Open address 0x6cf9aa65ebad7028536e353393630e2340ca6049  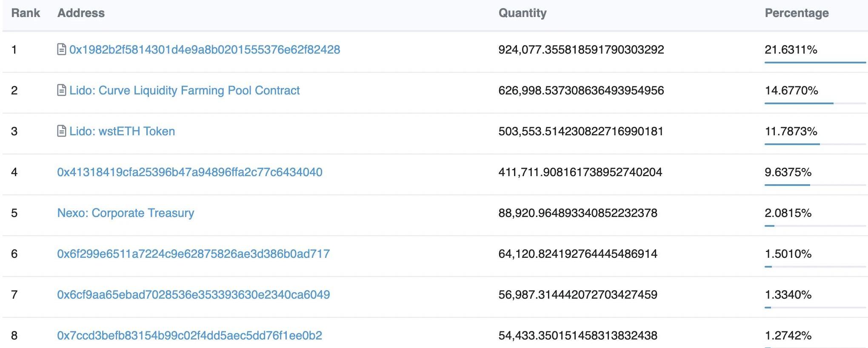click(193, 295)
